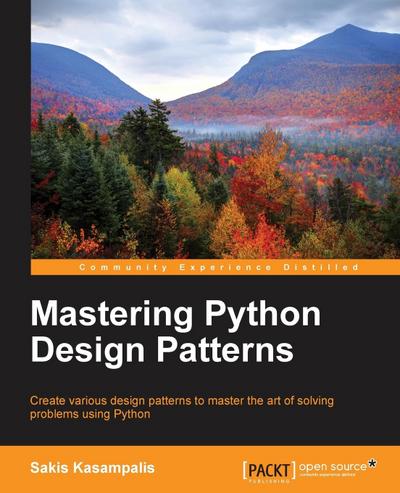Click the right mountain peak
This screenshot has height=493, width=400.
(x=348, y=28)
